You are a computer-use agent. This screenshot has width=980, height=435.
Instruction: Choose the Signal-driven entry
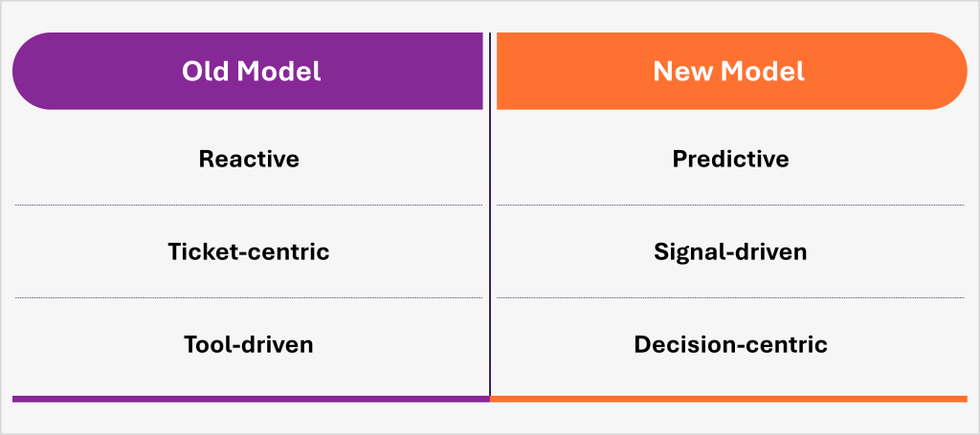point(730,251)
